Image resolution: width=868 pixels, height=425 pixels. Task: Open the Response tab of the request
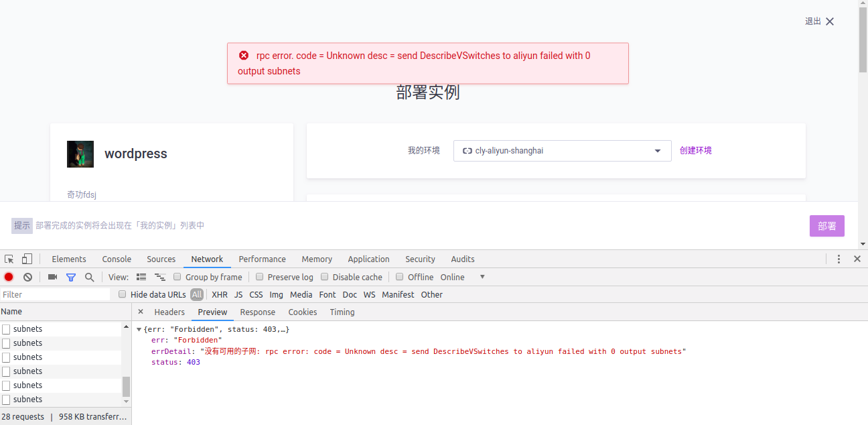pyautogui.click(x=257, y=312)
